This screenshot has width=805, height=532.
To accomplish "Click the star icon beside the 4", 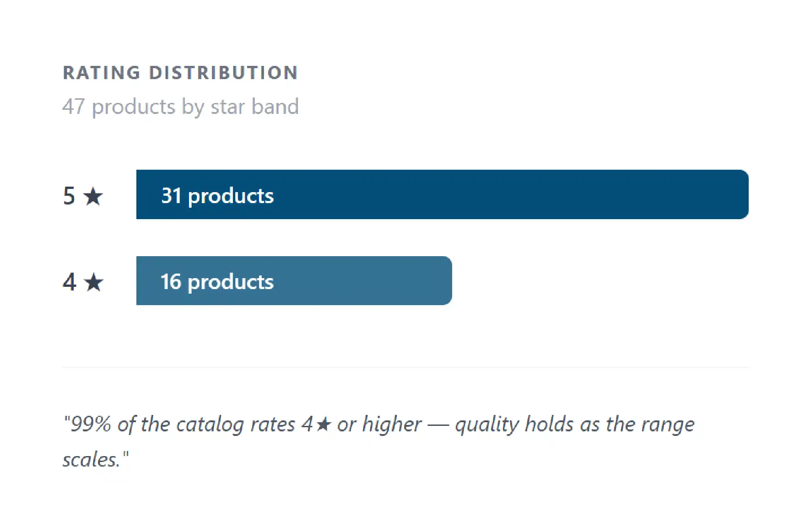I will click(x=94, y=282).
